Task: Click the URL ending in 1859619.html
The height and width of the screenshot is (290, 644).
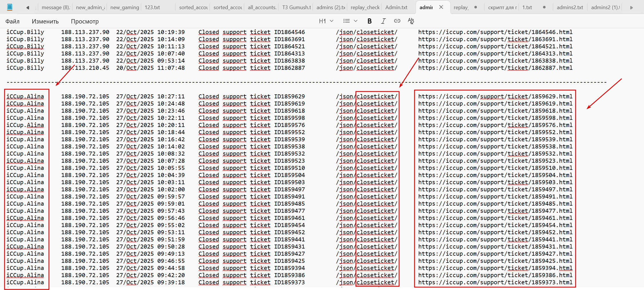Action: click(x=495, y=104)
